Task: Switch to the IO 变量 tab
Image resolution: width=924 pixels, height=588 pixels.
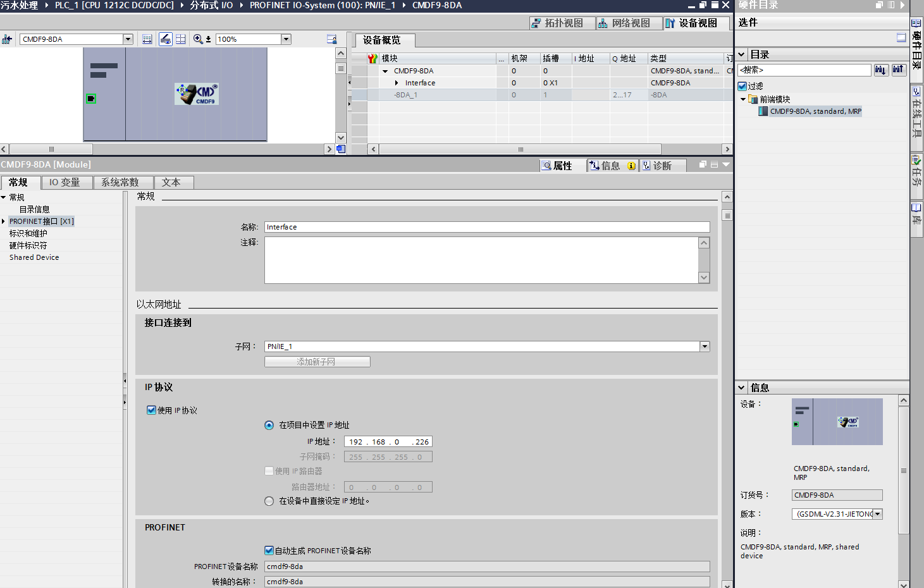Action: pyautogui.click(x=65, y=183)
